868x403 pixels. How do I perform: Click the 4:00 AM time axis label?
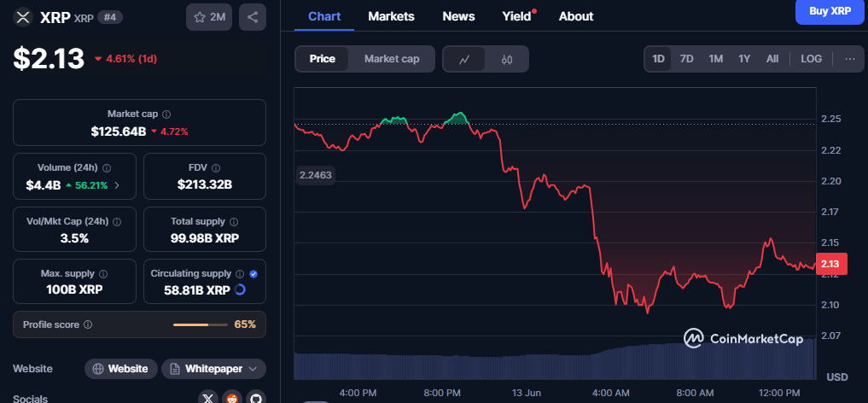610,393
